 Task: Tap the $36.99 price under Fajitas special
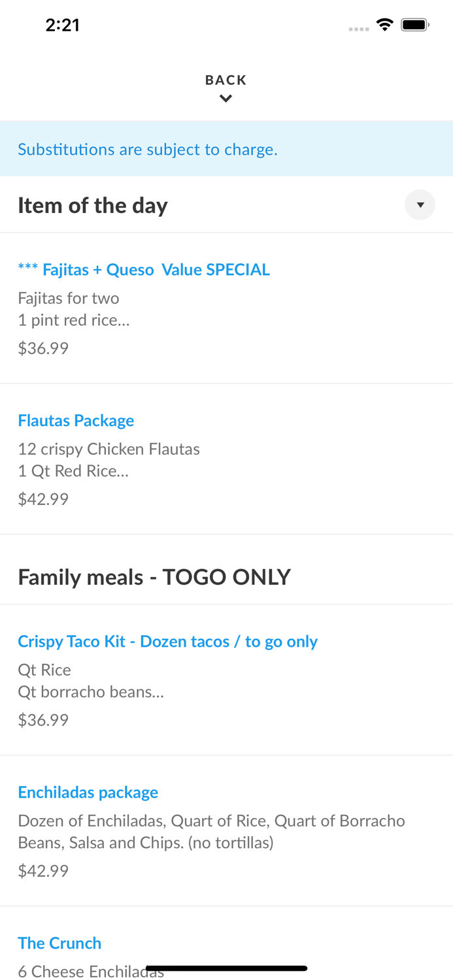point(43,348)
